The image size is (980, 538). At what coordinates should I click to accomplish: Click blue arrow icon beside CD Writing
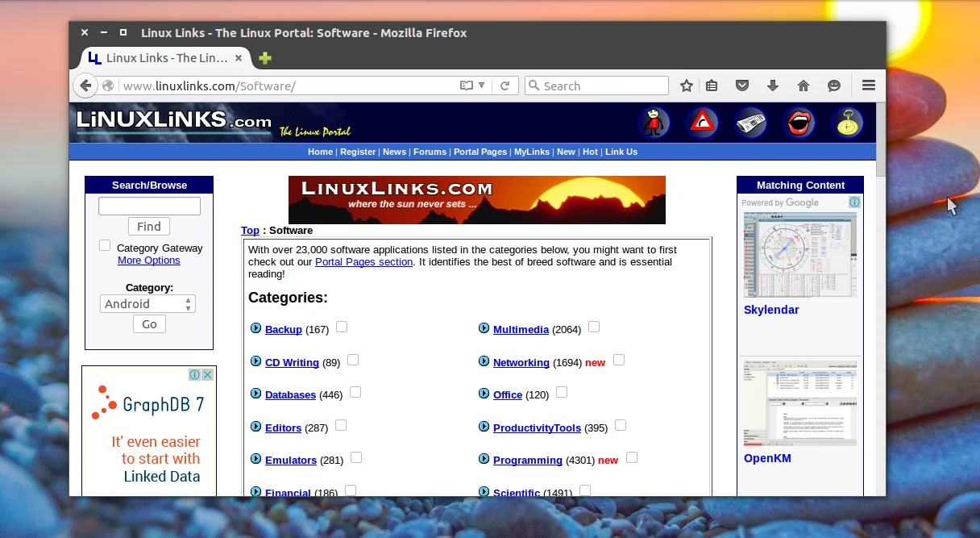coord(256,361)
